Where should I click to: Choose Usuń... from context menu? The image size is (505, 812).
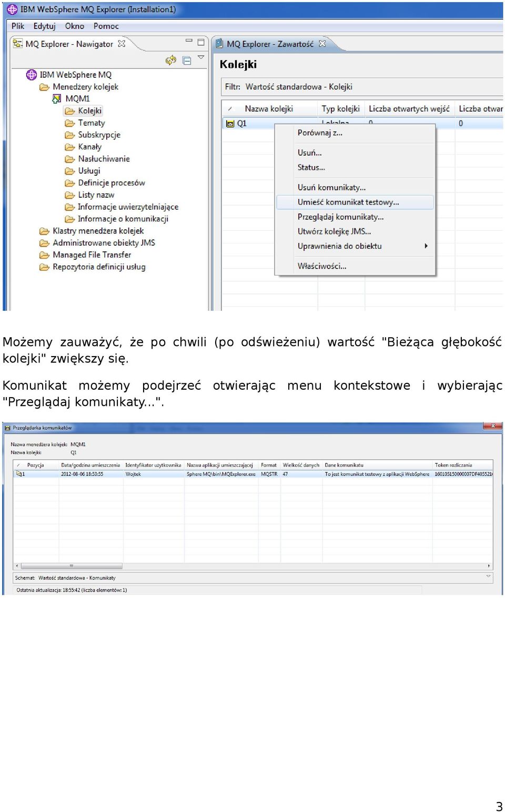pyautogui.click(x=355, y=153)
